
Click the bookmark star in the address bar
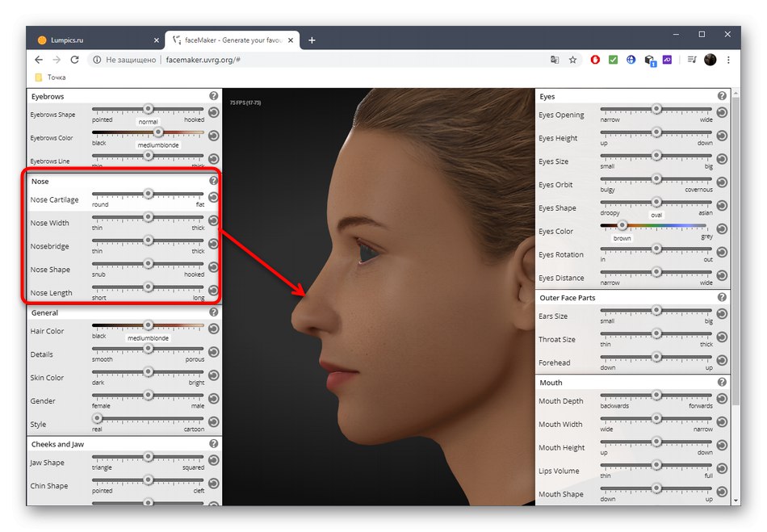pos(572,60)
